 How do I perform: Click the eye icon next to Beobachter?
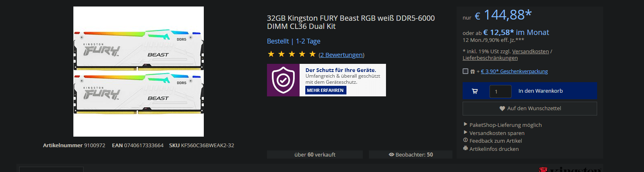point(391,155)
